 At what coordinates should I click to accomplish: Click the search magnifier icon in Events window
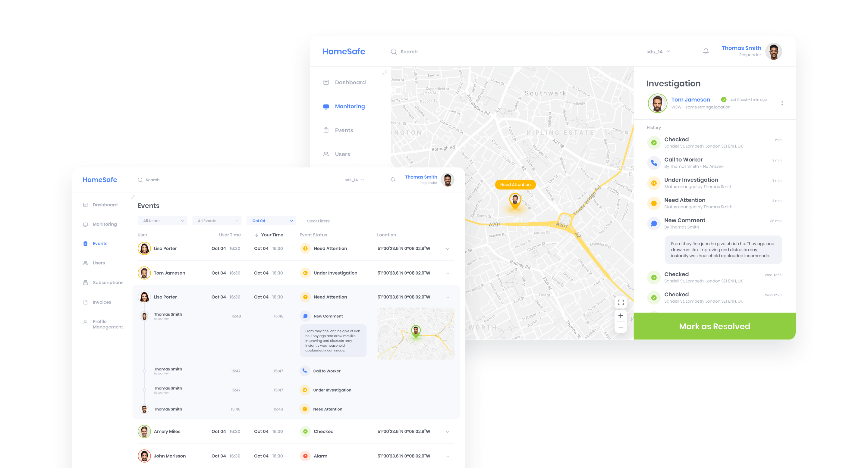140,180
